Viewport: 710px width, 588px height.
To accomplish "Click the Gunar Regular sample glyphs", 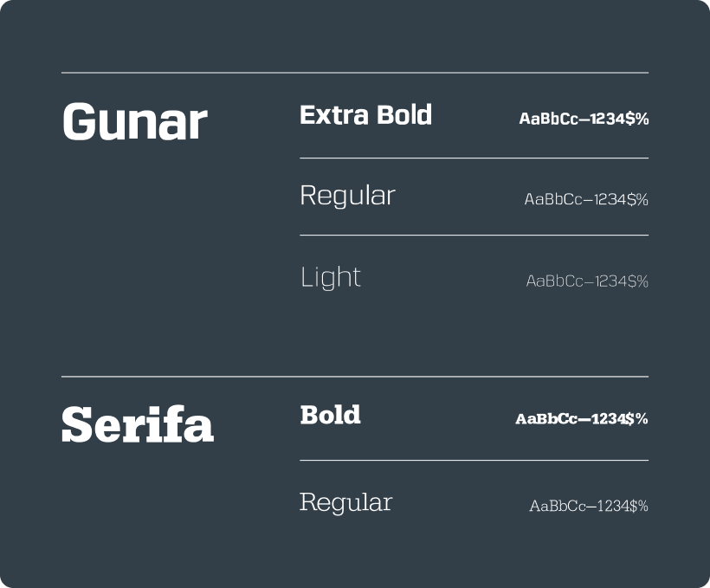I will [586, 200].
